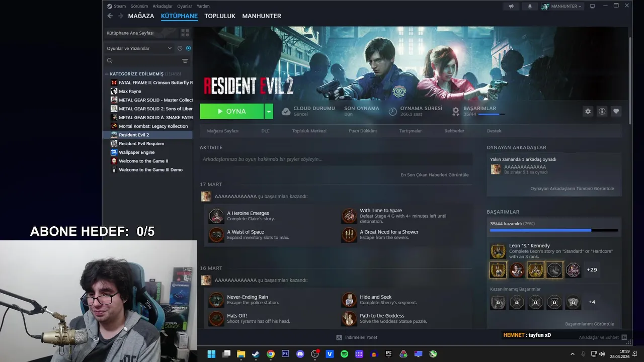Toggle the ready-to-play filter icon
This screenshot has height=362, width=644.
[189, 48]
